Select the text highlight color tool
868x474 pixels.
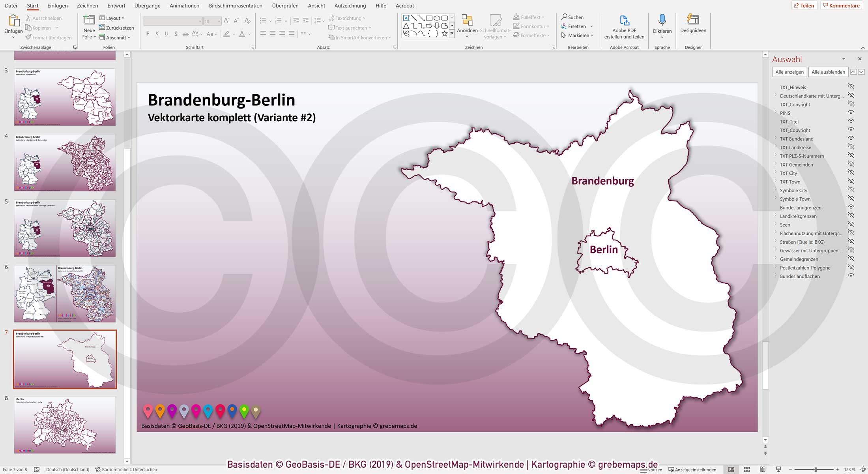pyautogui.click(x=227, y=34)
